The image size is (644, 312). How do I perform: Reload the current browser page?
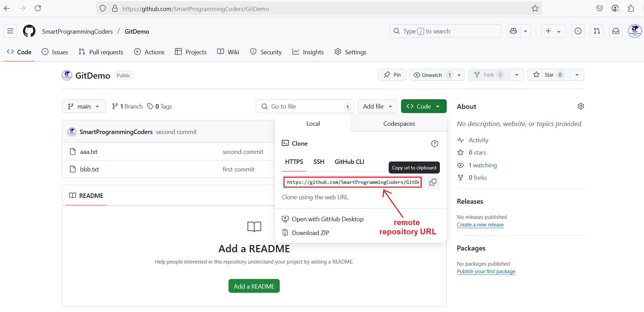[x=38, y=8]
